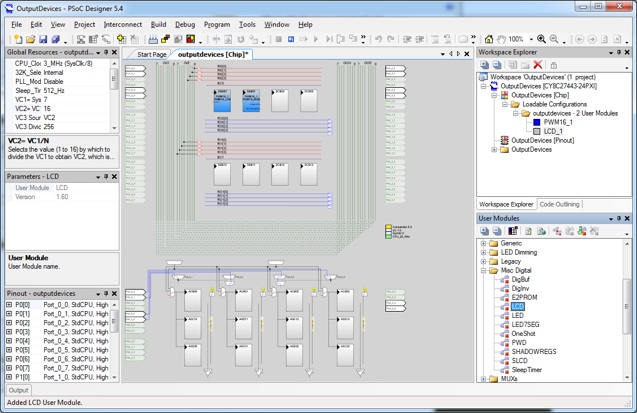Expand the P0[0] pinout row
Viewport: 637px width, 413px height.
[9, 305]
